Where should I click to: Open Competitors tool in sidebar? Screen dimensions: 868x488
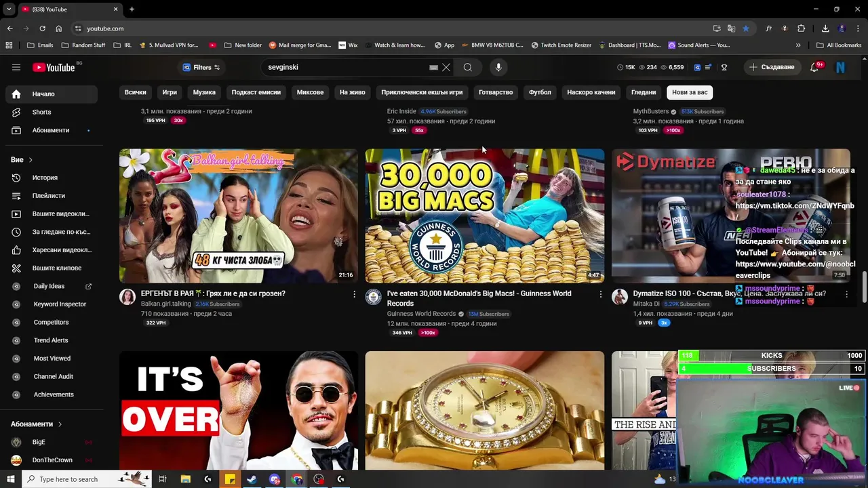click(52, 322)
